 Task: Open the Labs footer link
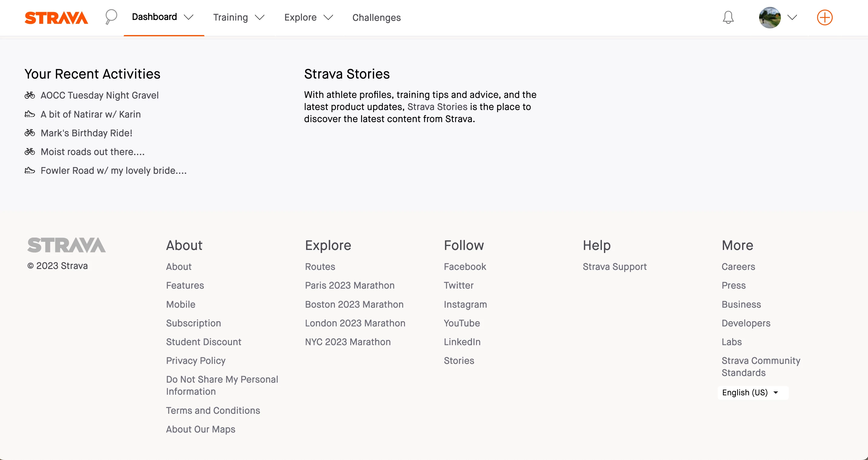click(x=732, y=342)
